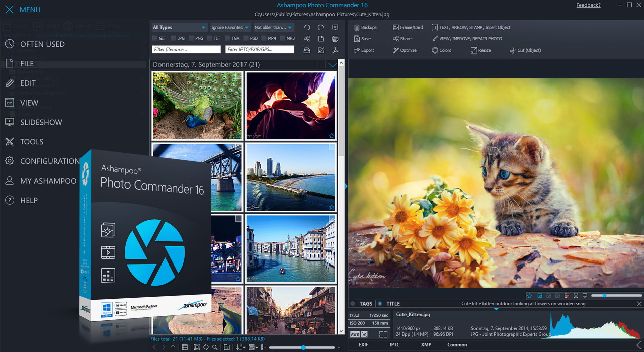The image size is (644, 352).
Task: Open the view mode dropdown in bottom bar
Action: pyautogui.click(x=253, y=347)
